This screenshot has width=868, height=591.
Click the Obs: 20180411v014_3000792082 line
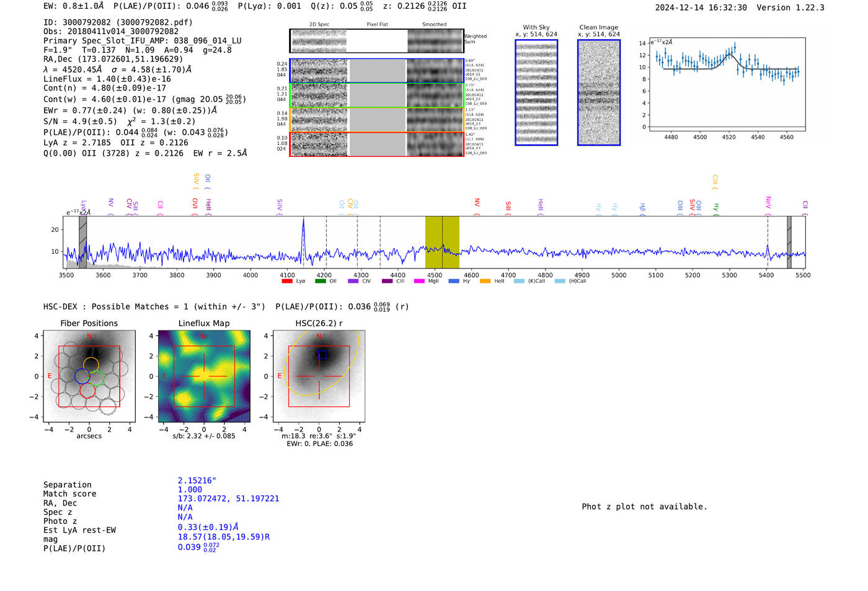pyautogui.click(x=111, y=32)
